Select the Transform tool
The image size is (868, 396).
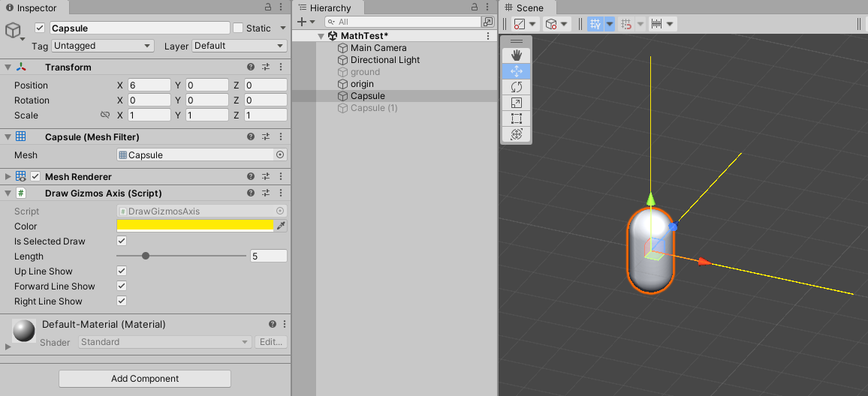coord(516,134)
